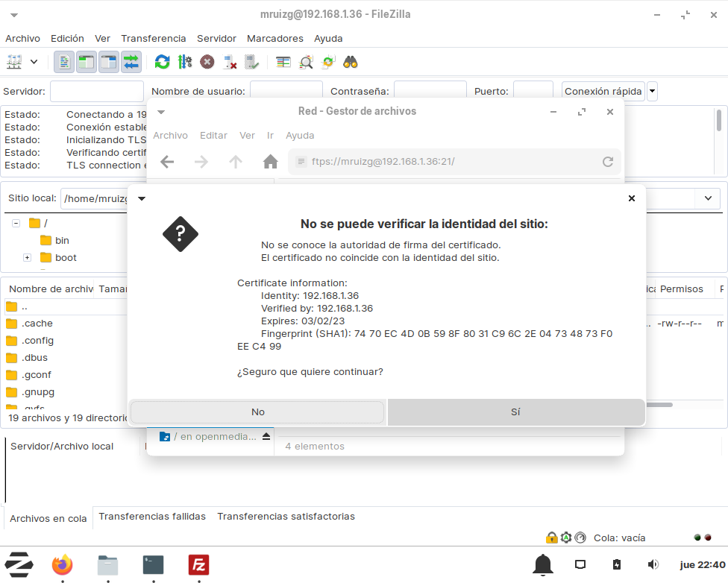Open the Marcadores menu

274,38
